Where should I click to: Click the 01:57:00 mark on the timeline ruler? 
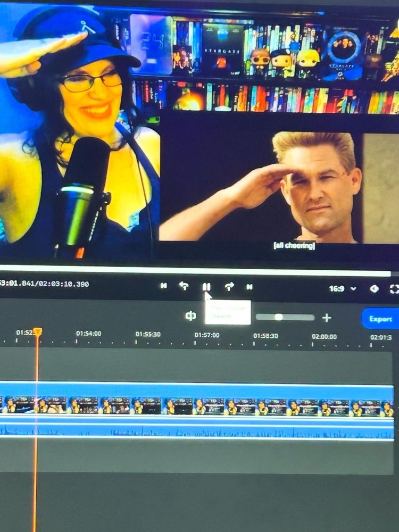[x=207, y=335]
